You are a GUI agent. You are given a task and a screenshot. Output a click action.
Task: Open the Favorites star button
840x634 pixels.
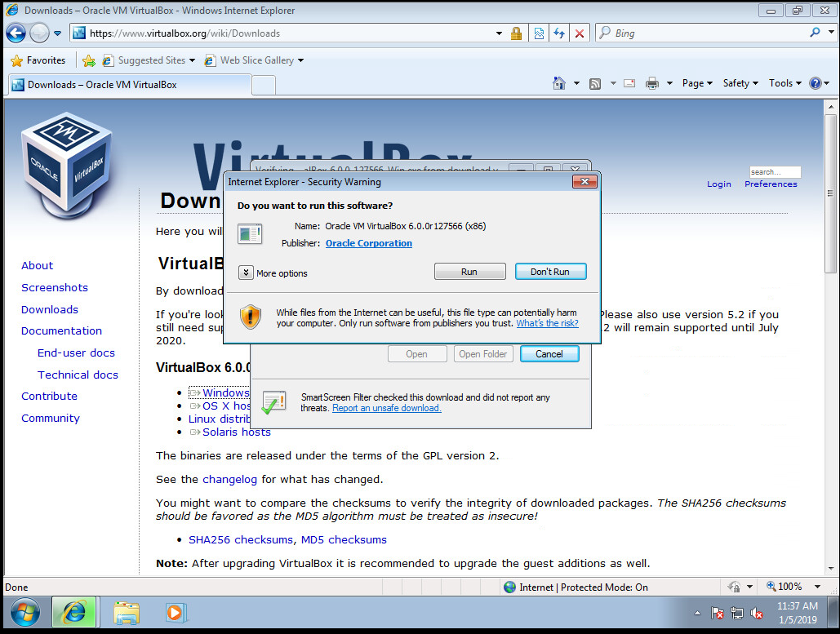coord(38,60)
